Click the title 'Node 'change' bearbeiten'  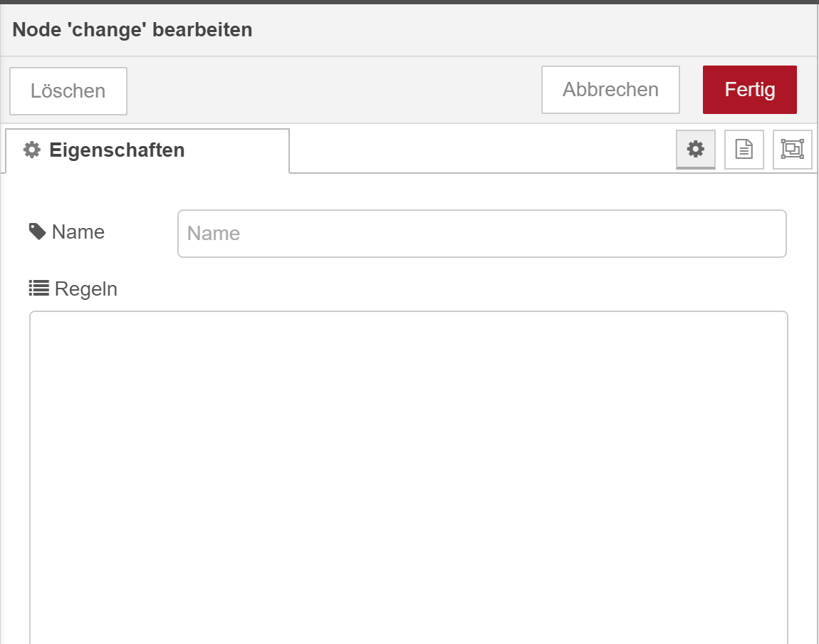pos(132,30)
